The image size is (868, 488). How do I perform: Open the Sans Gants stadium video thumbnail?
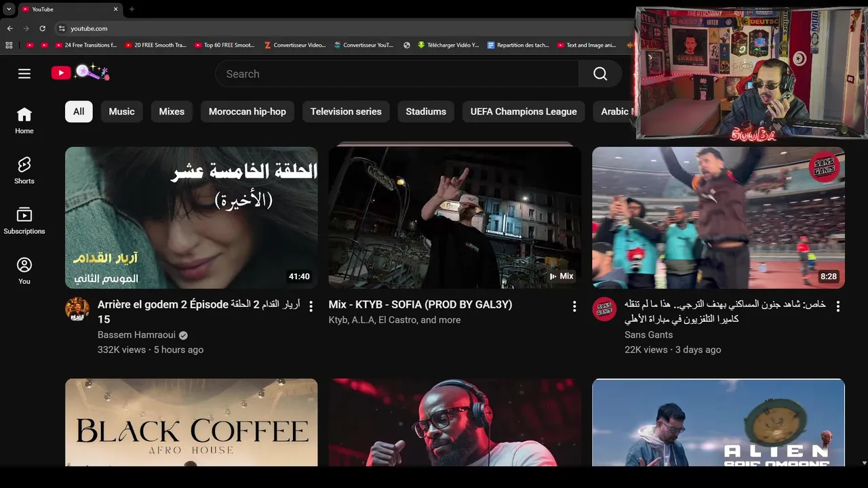click(718, 218)
